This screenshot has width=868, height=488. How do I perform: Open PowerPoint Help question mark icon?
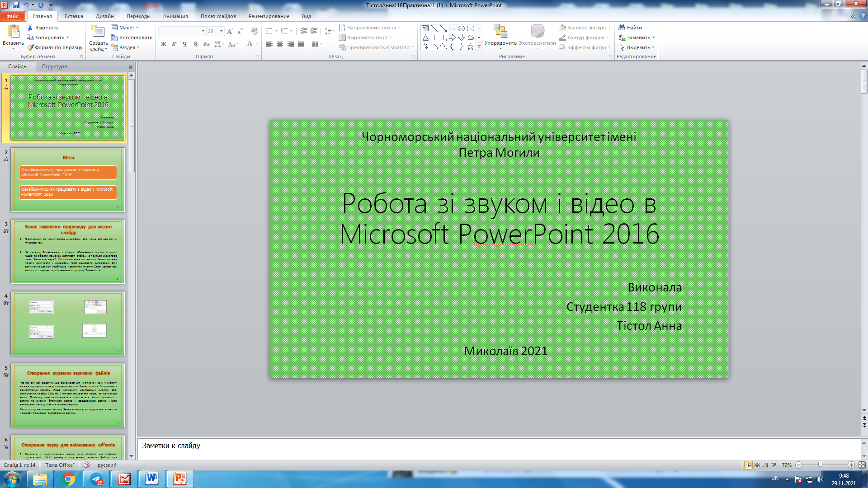coord(863,16)
